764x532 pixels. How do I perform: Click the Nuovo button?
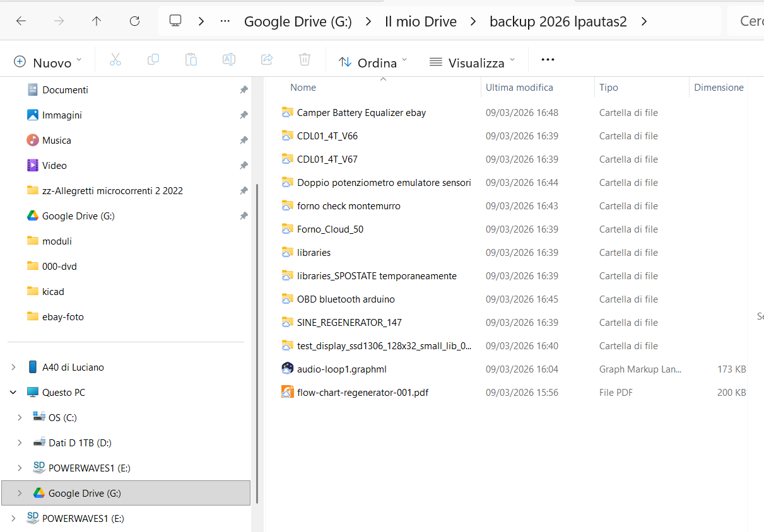(x=47, y=62)
